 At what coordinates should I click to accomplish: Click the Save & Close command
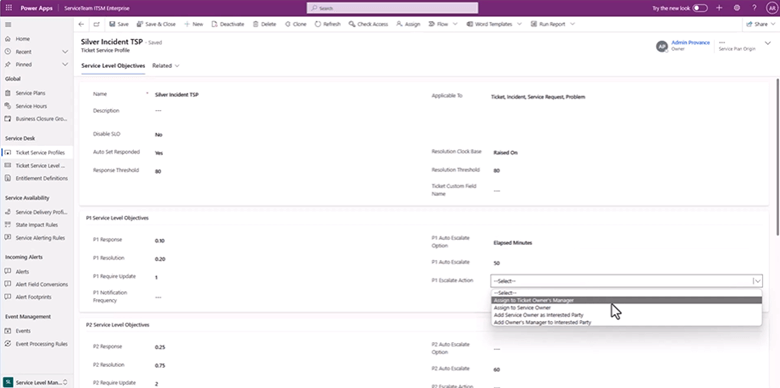[x=156, y=24]
